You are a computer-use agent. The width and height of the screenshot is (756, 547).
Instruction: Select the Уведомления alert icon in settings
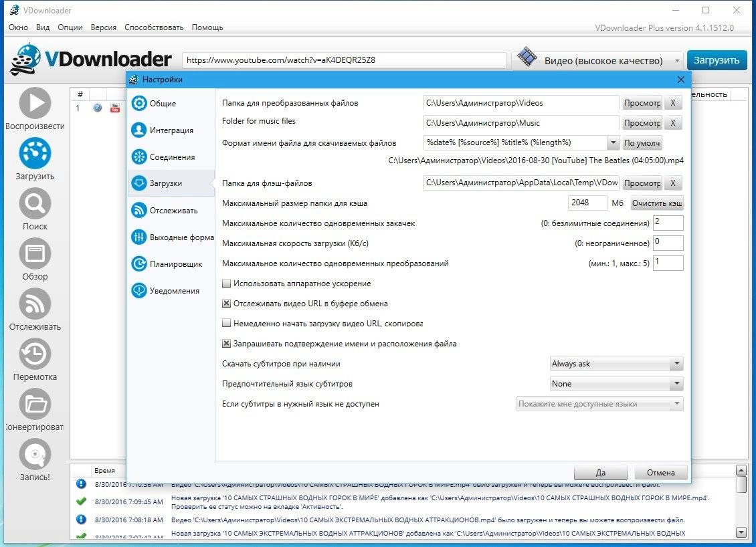point(139,291)
